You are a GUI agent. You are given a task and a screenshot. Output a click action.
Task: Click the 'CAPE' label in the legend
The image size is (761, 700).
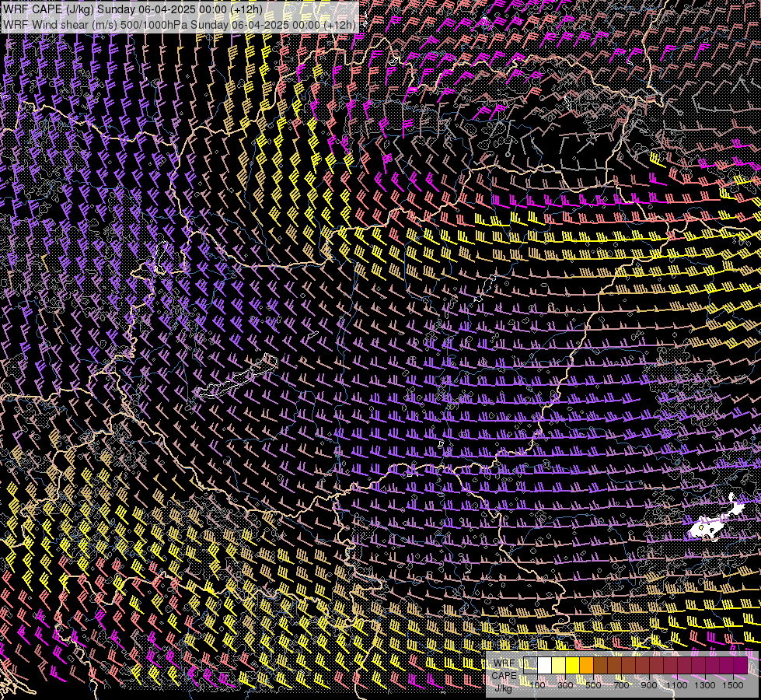pos(504,675)
